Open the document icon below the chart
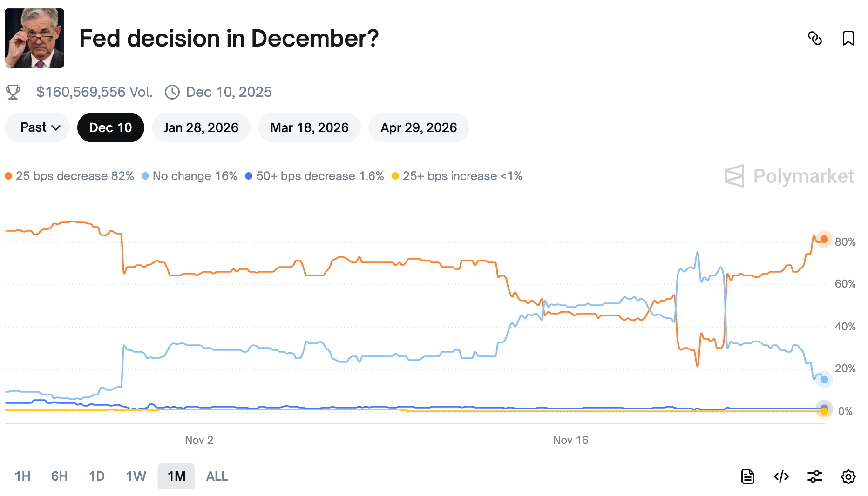The width and height of the screenshot is (868, 496). [747, 476]
